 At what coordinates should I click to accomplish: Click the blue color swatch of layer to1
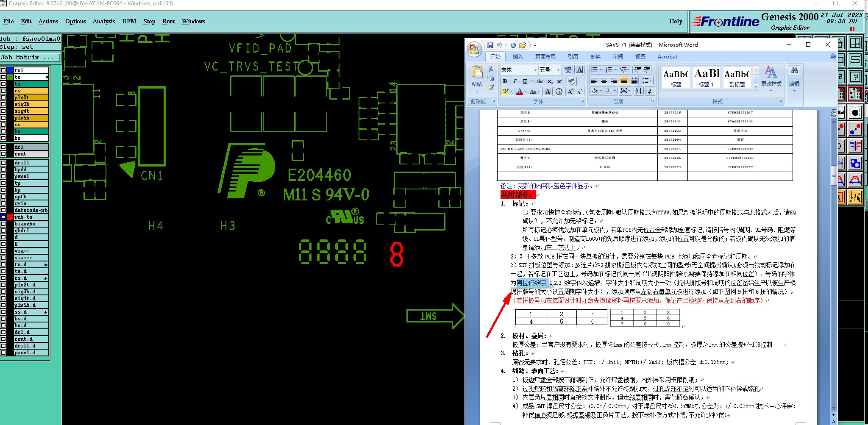10,70
